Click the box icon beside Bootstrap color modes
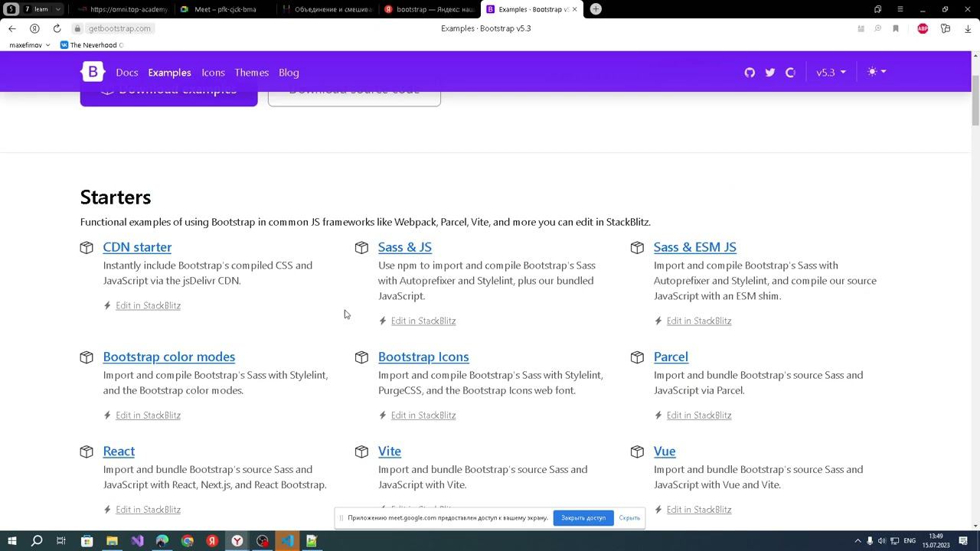Screen dimensions: 980x551 click(x=87, y=357)
